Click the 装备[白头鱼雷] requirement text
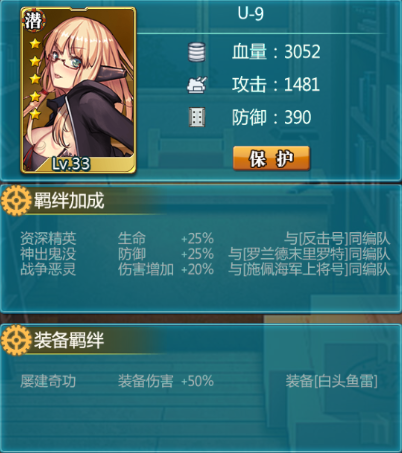The image size is (402, 453). pos(332,381)
